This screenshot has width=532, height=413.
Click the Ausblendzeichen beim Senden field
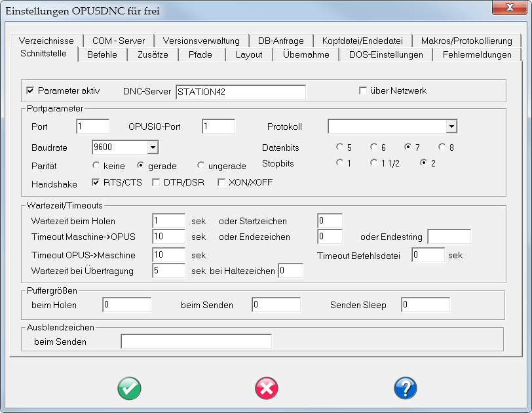point(197,342)
